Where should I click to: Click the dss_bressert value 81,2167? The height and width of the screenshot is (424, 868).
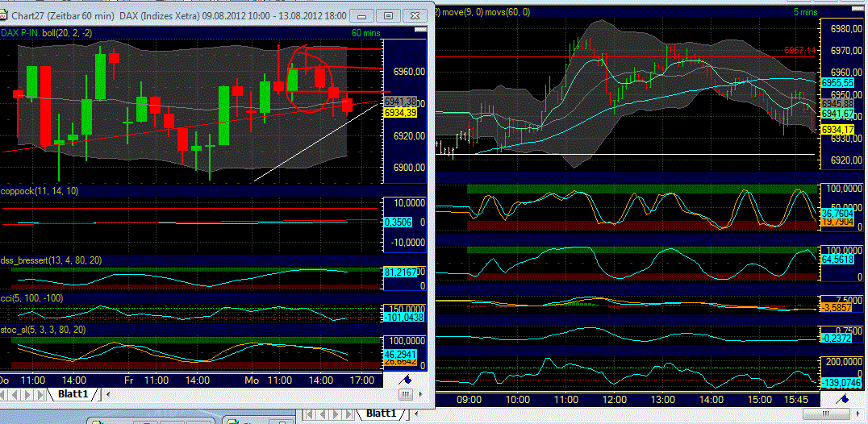point(399,272)
